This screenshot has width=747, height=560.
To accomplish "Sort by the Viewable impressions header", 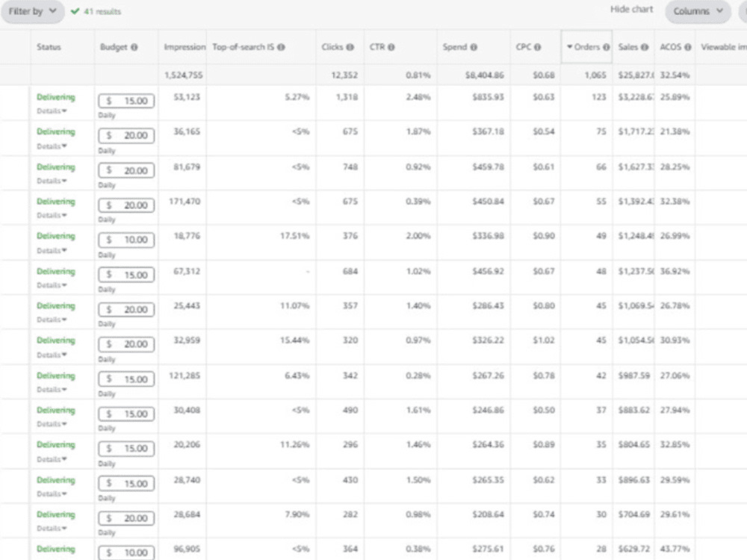I will [x=723, y=47].
